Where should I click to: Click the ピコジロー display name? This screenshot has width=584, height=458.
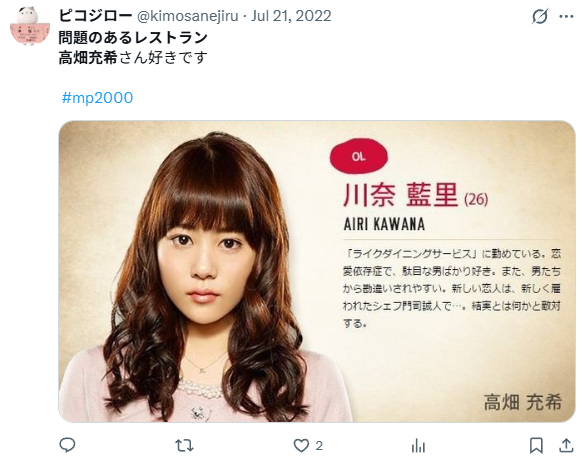tap(95, 16)
